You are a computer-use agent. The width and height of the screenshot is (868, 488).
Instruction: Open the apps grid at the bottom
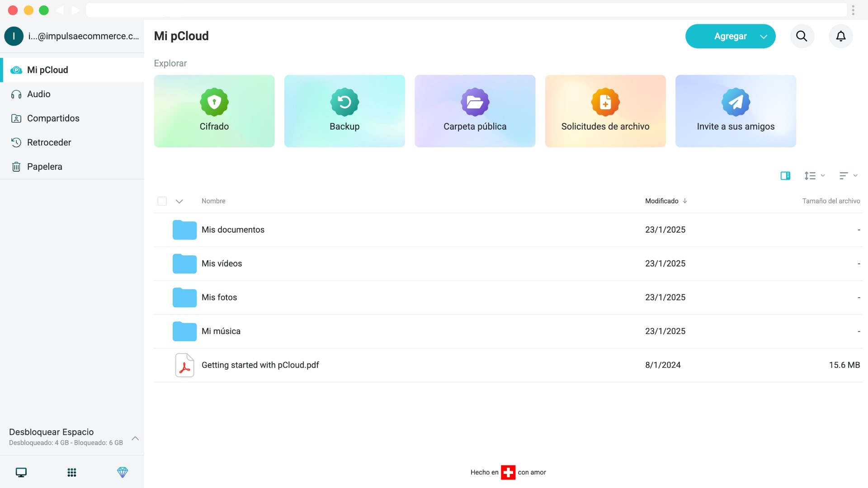(71, 472)
